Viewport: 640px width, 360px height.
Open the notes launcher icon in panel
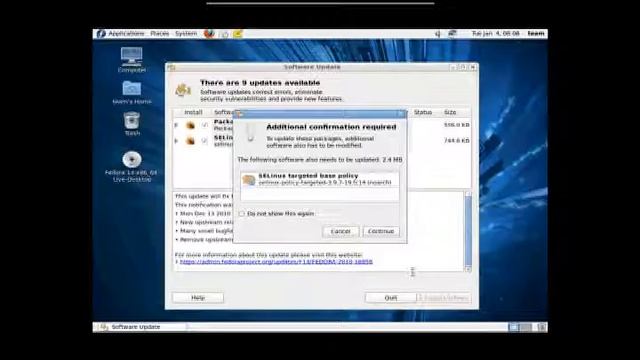238,34
